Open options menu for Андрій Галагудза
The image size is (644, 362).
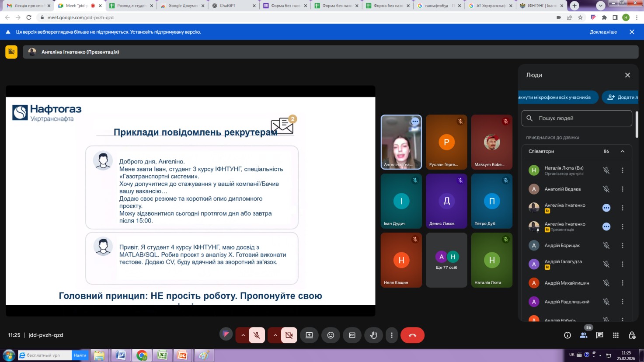tap(623, 265)
